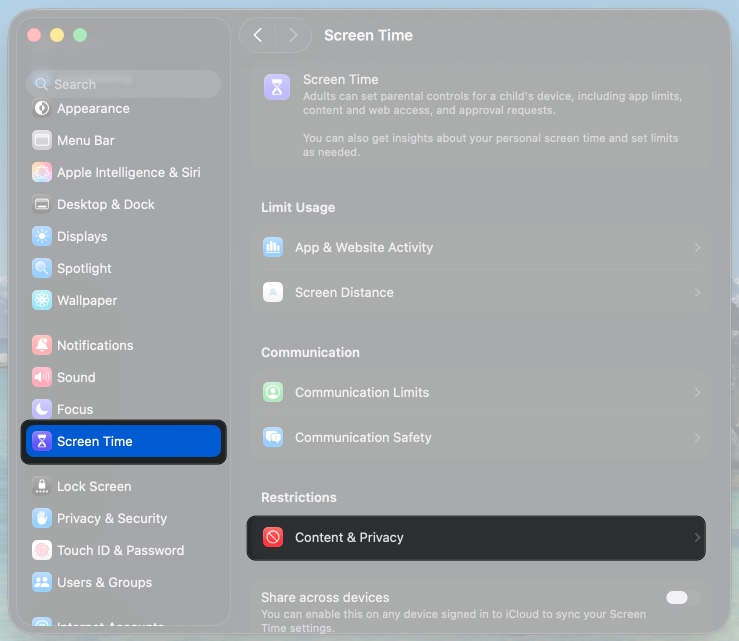Open Users & Groups settings
The width and height of the screenshot is (739, 641).
click(x=104, y=582)
